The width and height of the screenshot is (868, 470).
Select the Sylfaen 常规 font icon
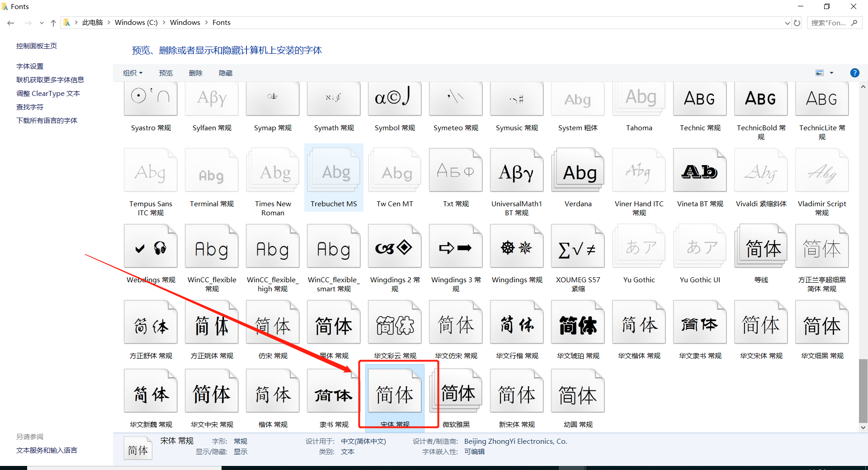(x=212, y=99)
